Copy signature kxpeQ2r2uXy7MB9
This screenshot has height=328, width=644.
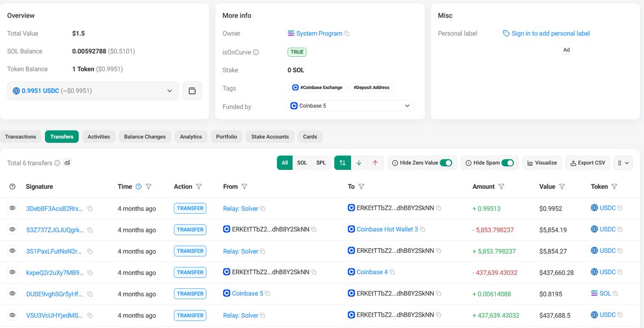pos(90,273)
